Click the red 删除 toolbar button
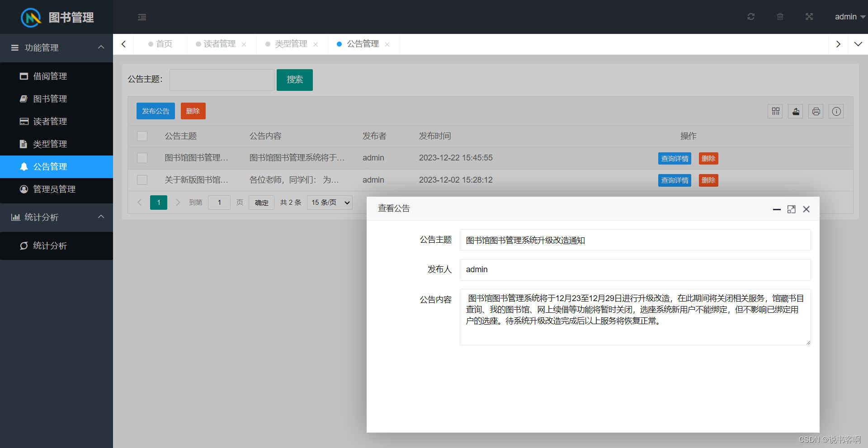This screenshot has height=448, width=868. click(193, 111)
